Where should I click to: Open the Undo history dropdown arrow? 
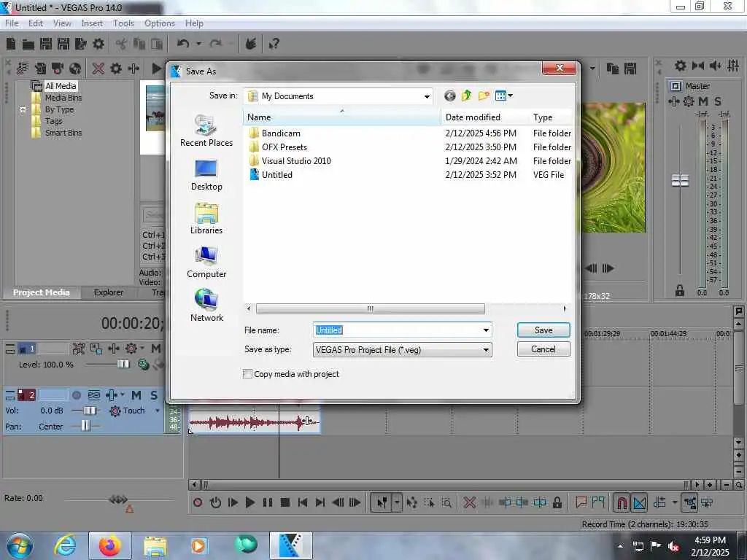click(198, 44)
